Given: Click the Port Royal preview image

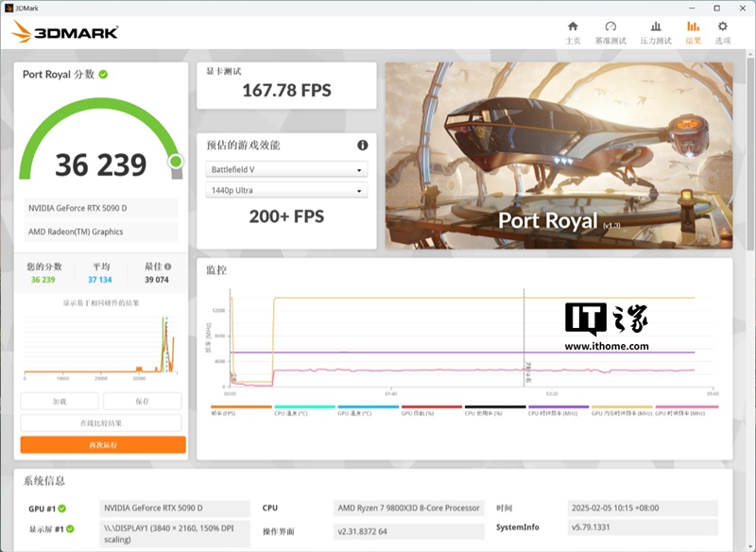Looking at the screenshot, I should (558, 156).
